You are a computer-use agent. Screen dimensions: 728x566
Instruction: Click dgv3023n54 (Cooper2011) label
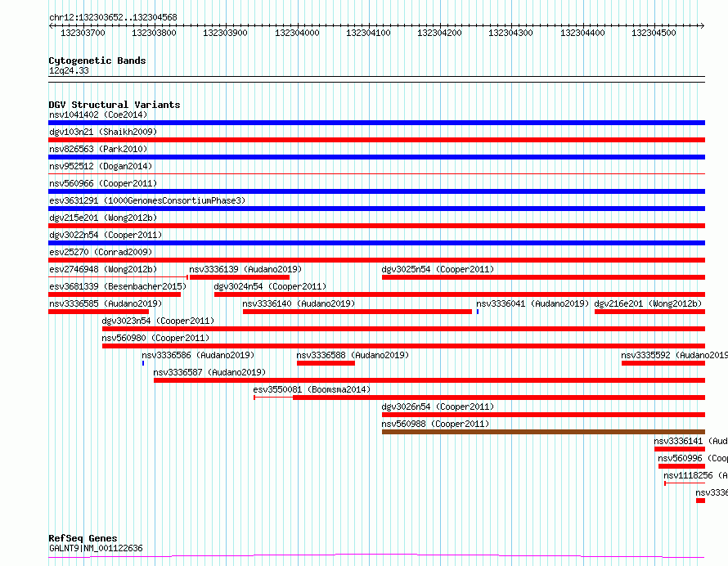click(158, 321)
